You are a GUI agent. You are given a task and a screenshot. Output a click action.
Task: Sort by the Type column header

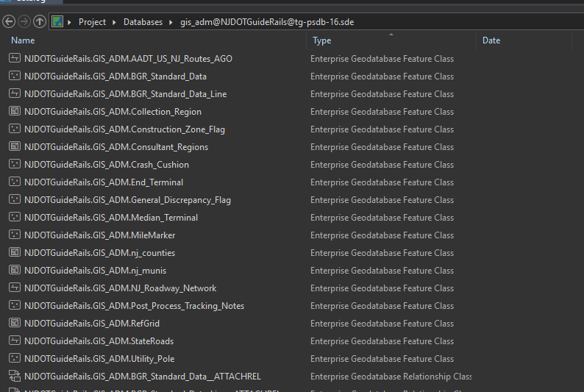[x=322, y=40]
